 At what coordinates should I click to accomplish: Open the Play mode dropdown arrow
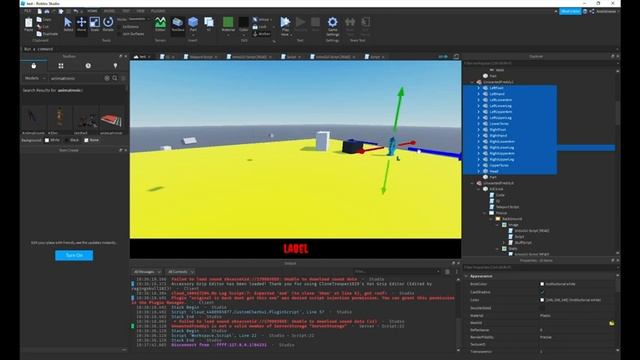(x=291, y=35)
